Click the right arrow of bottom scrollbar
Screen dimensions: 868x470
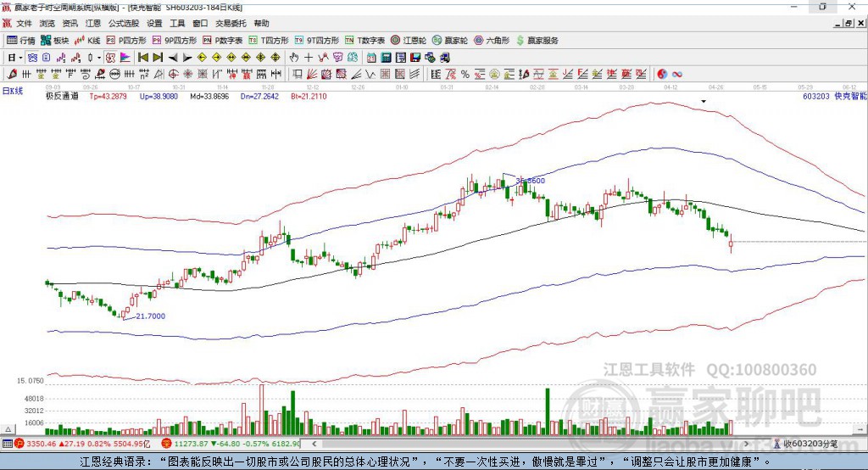746,444
